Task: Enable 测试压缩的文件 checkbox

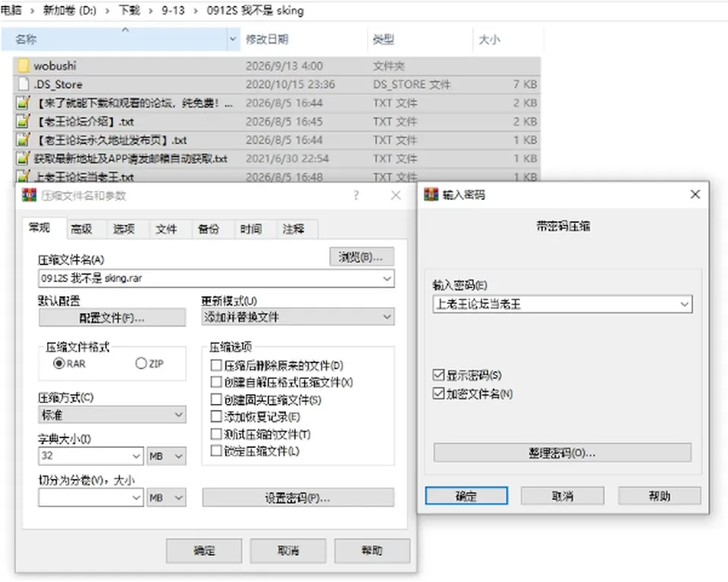Action: [x=216, y=434]
